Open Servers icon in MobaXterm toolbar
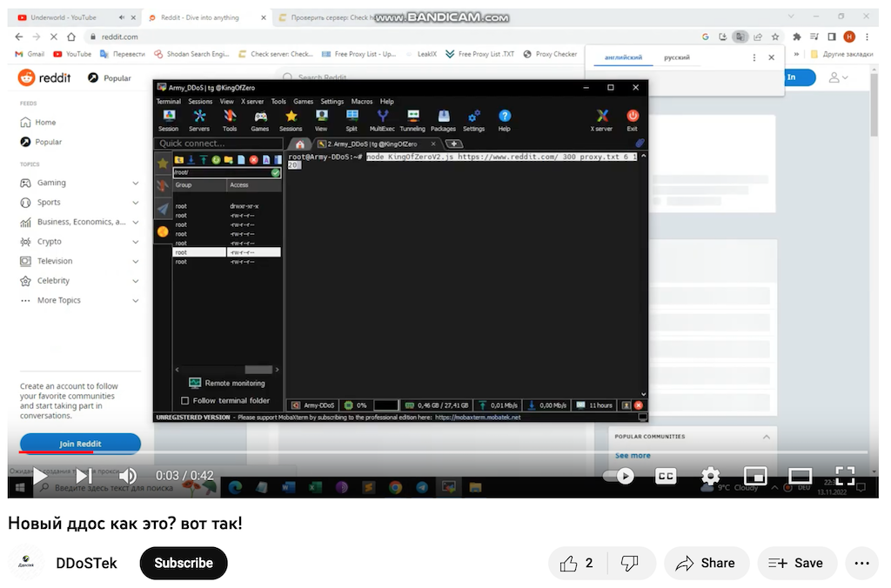This screenshot has width=891, height=588. click(199, 120)
